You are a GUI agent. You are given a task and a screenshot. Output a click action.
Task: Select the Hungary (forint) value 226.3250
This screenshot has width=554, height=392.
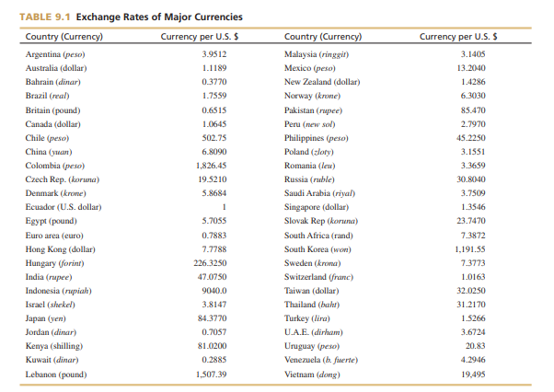point(212,263)
